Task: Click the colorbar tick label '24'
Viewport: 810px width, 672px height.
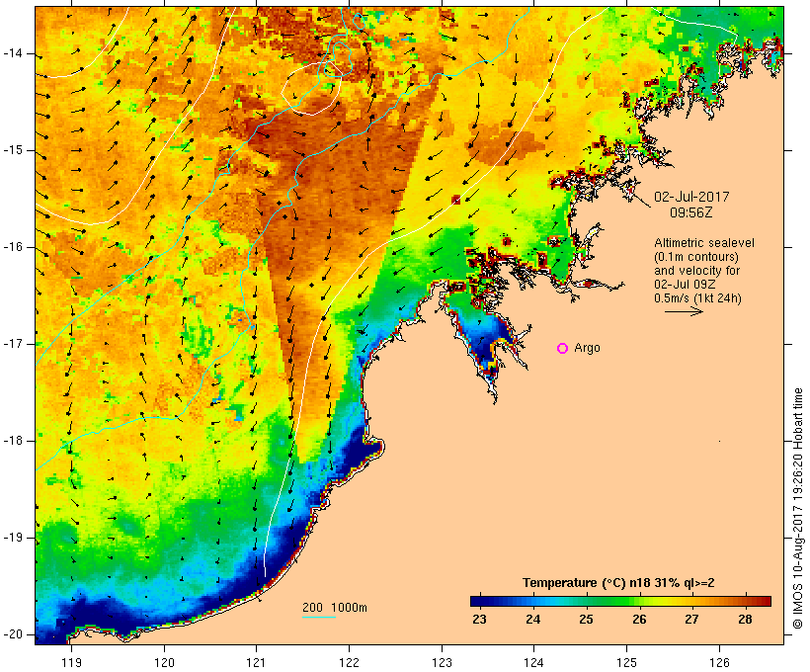Action: click(x=532, y=620)
